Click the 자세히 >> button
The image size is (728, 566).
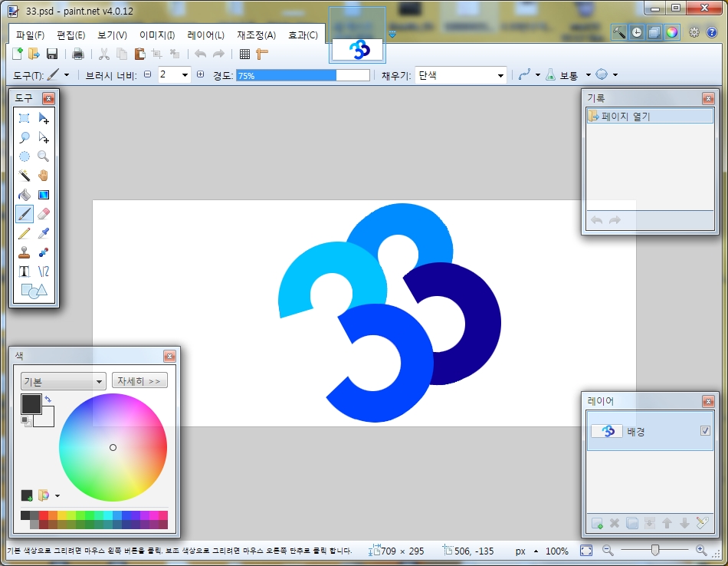[139, 380]
